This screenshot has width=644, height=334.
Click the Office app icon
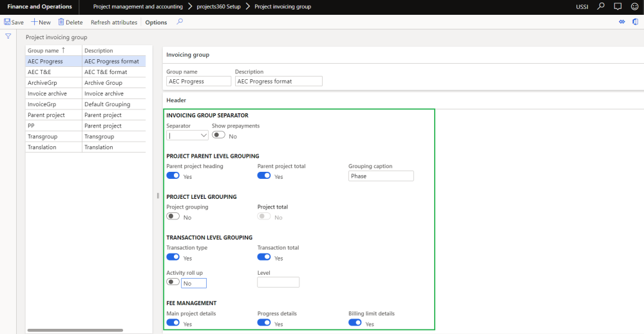pyautogui.click(x=635, y=22)
